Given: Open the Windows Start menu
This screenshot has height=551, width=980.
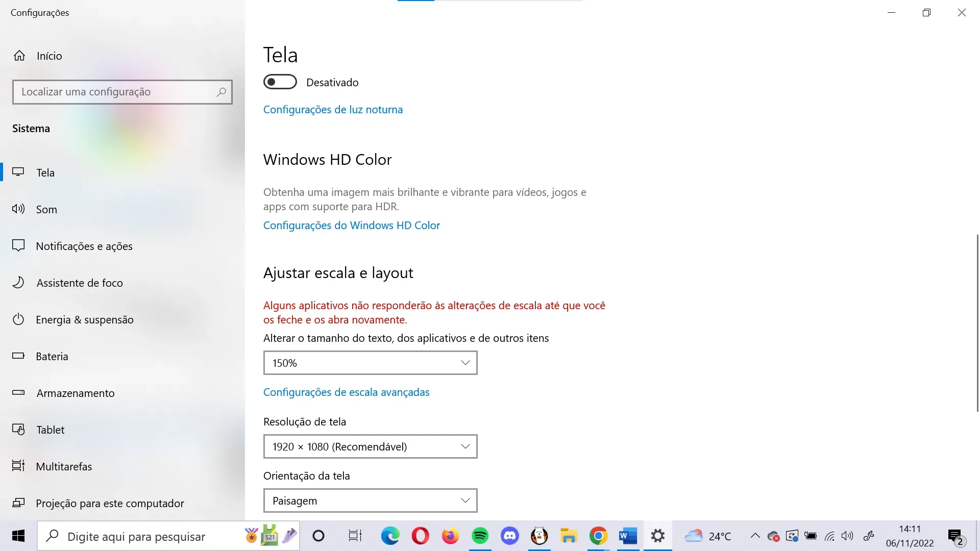Looking at the screenshot, I should pyautogui.click(x=18, y=536).
